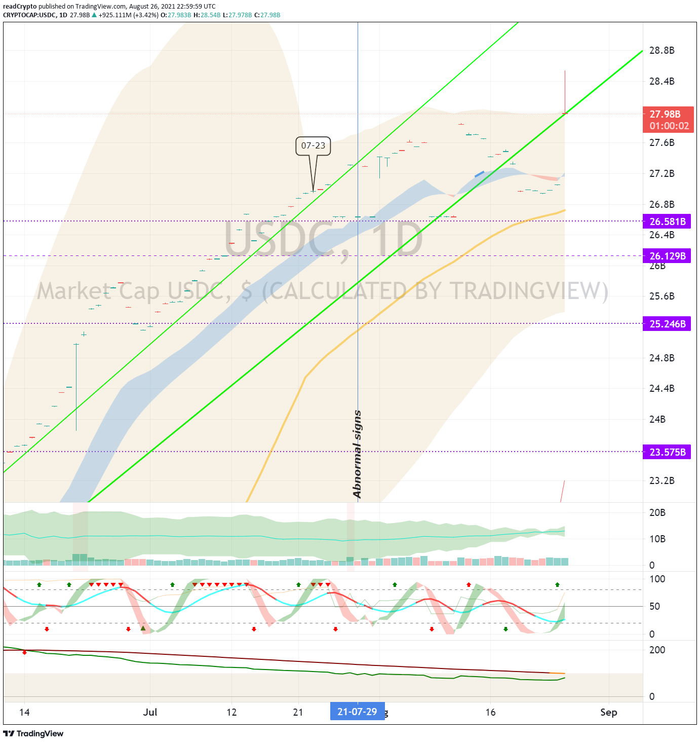Click the H:28.54B high value

(207, 15)
